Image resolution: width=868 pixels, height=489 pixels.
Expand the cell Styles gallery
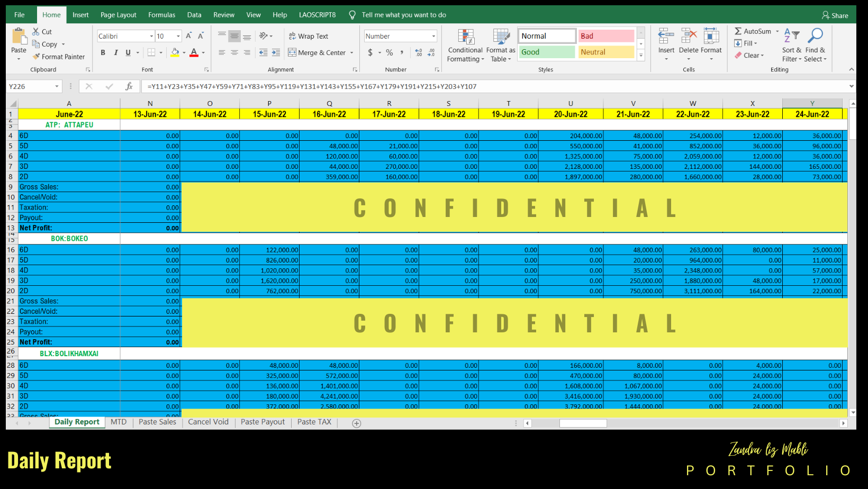click(x=641, y=55)
